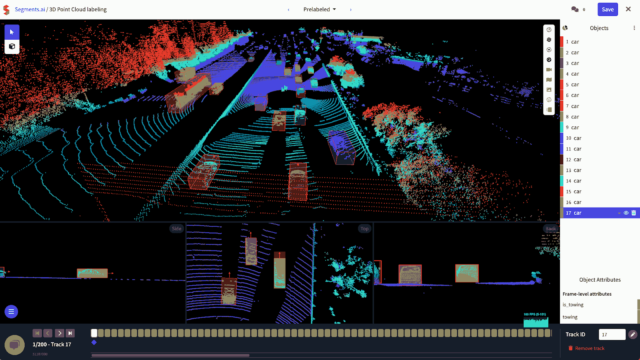Toggle the towing attribute
Viewport: 640px width, 360px height.
[570, 317]
